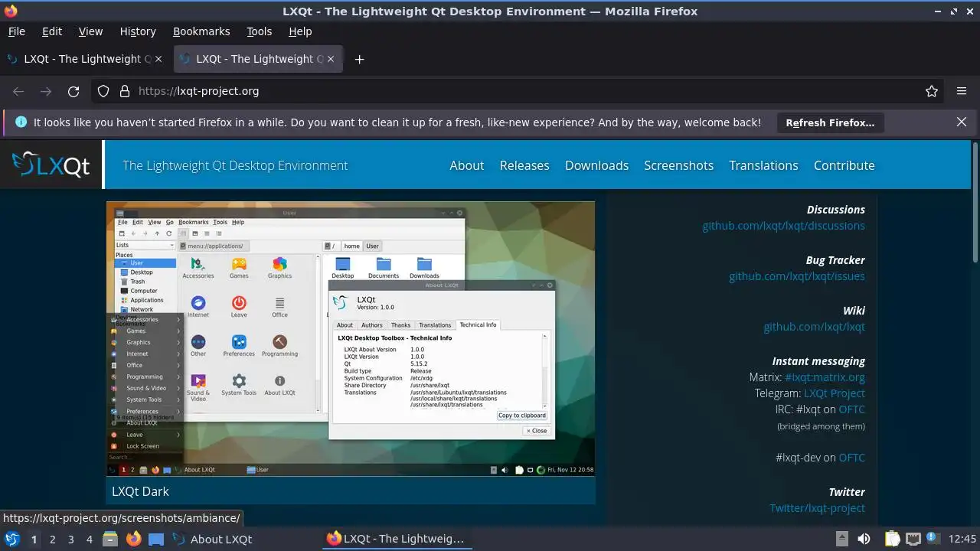Click the LXQt logo on website header
The width and height of the screenshot is (980, 551).
[51, 165]
